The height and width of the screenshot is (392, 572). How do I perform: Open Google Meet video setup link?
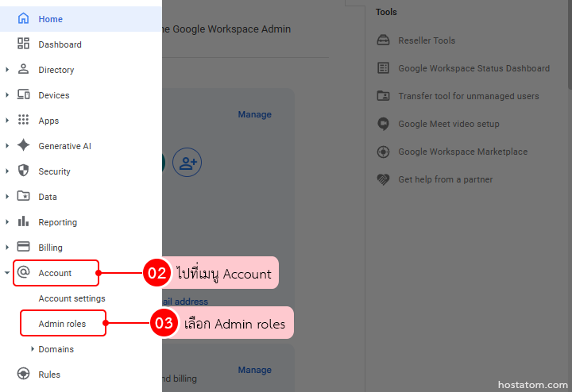(449, 124)
